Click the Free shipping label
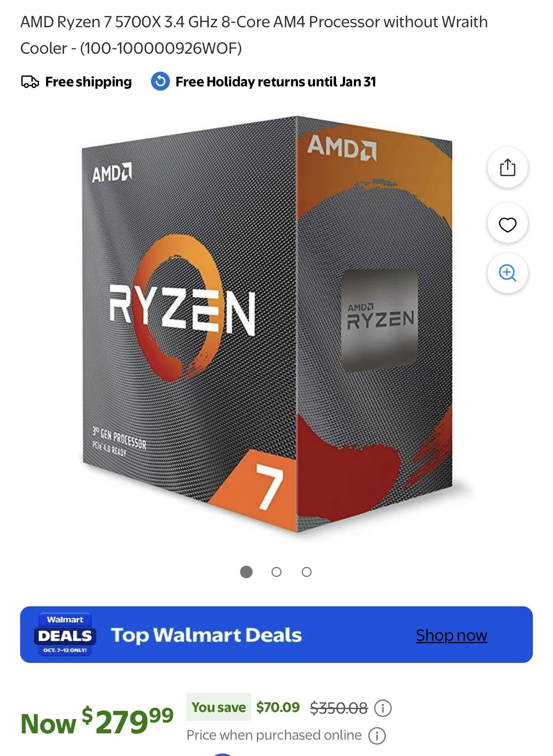Viewport: 553px width, 756px height. pos(88,82)
